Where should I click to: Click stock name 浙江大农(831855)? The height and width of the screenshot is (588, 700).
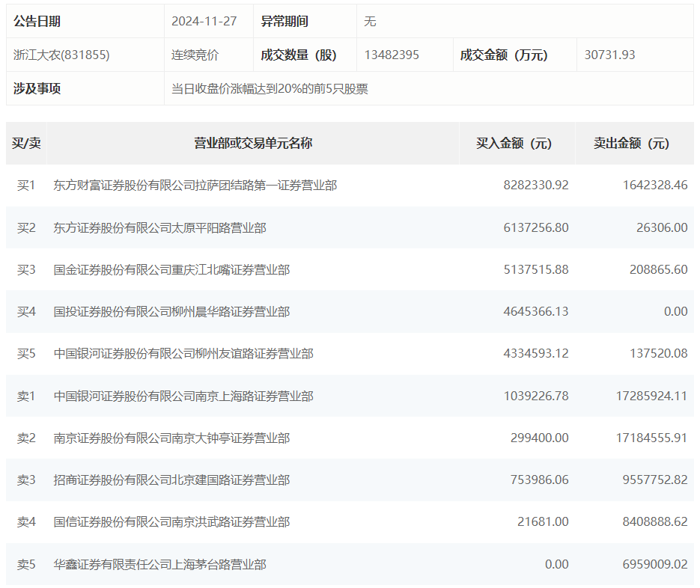click(61, 55)
